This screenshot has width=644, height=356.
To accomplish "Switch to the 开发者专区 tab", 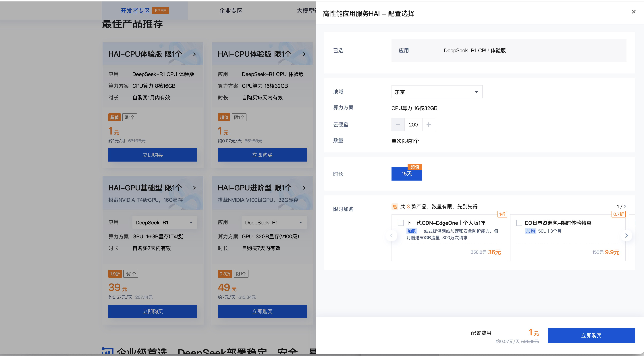I will [135, 11].
